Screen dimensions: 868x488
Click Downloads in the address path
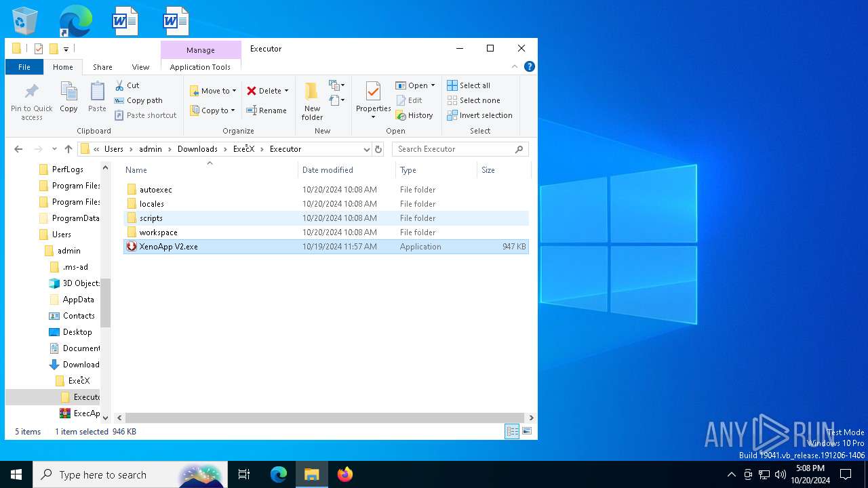pos(197,149)
